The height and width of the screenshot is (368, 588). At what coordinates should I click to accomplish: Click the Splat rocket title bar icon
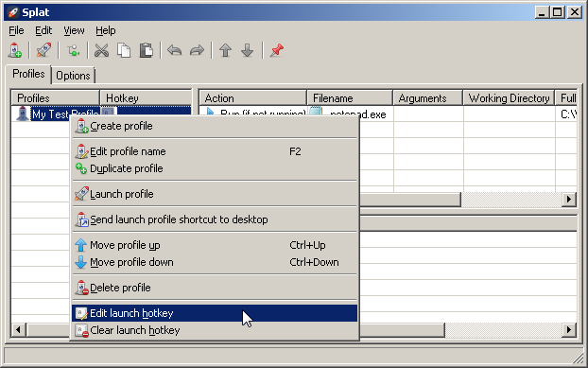13,12
